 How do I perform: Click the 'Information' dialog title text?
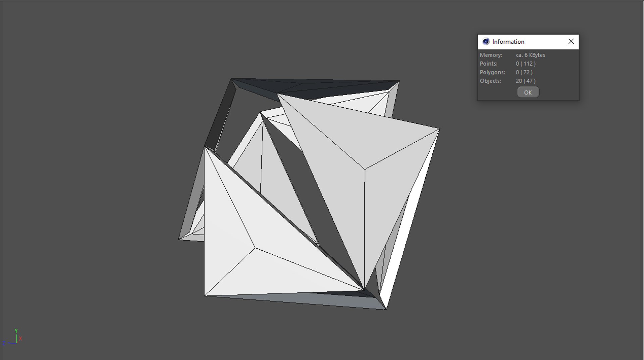508,42
